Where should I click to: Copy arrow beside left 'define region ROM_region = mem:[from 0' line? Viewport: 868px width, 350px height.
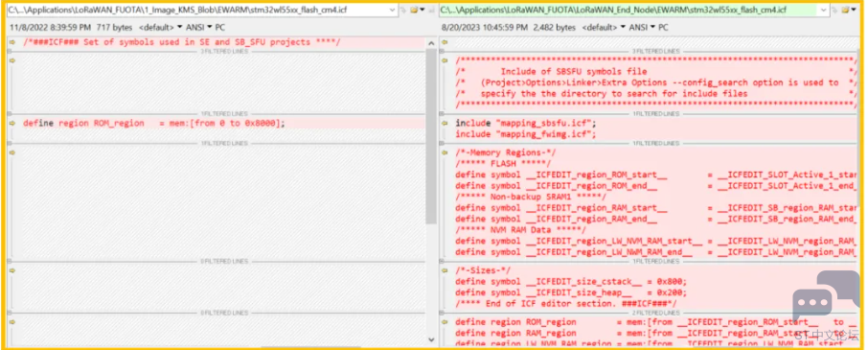[12, 123]
